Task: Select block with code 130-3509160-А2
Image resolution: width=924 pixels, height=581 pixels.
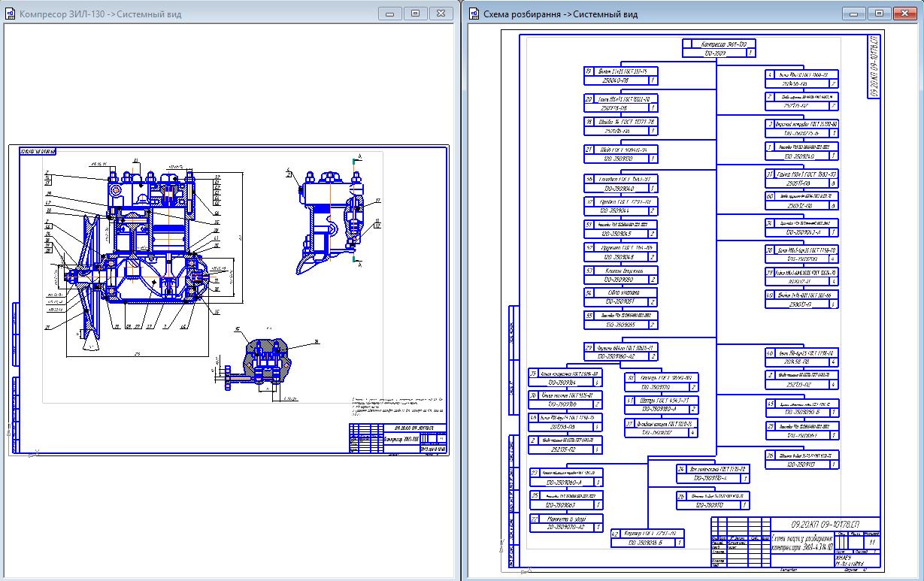Action: coord(622,353)
